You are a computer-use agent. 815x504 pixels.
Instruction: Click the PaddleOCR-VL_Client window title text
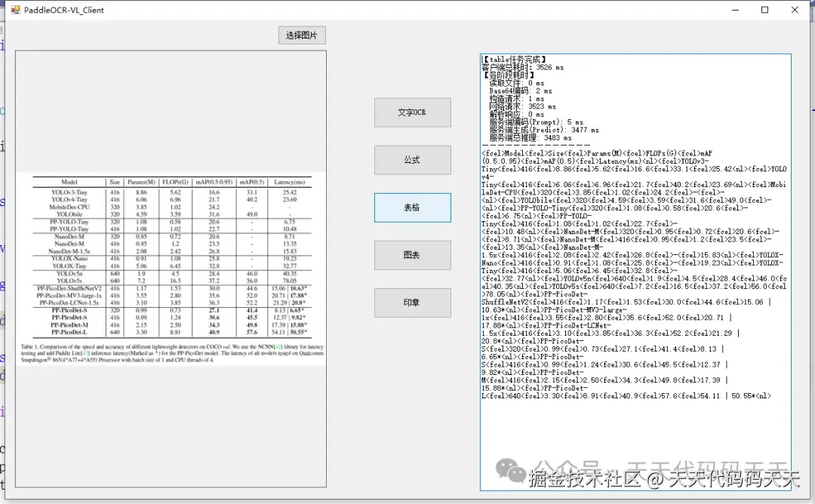tap(64, 10)
